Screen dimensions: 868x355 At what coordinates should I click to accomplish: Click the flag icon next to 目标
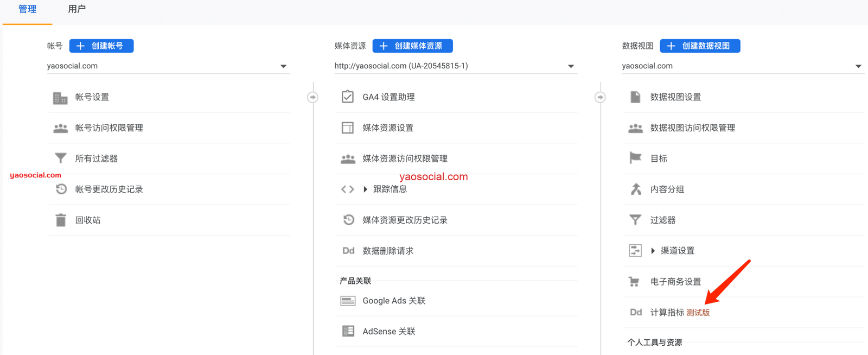[635, 159]
